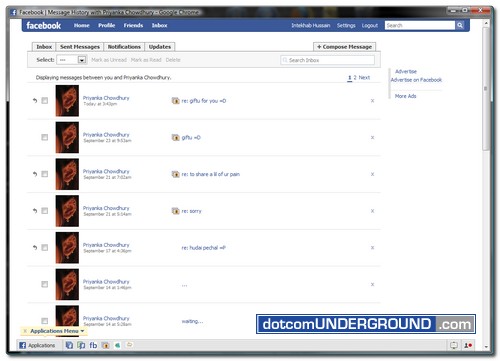Click gift icon beside 'gftu =D' subject
Screen dimensions: 500x361
tap(175, 137)
